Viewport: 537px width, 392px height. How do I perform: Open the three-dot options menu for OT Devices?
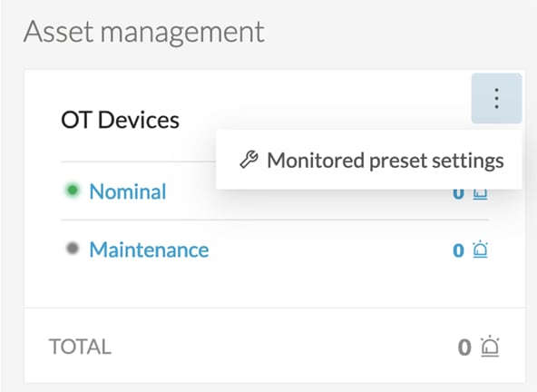[x=496, y=98]
